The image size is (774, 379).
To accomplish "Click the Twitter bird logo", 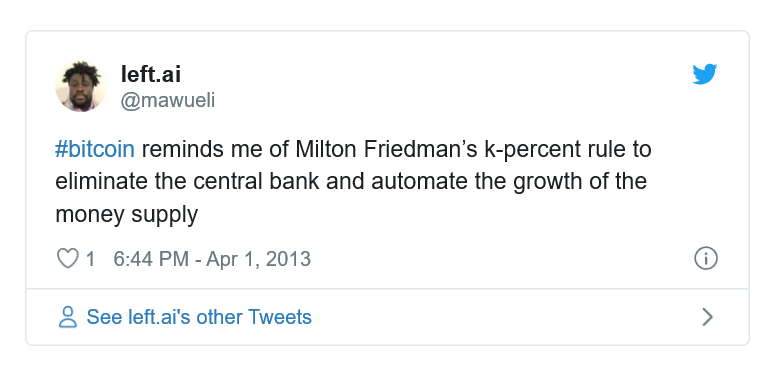I will [704, 74].
